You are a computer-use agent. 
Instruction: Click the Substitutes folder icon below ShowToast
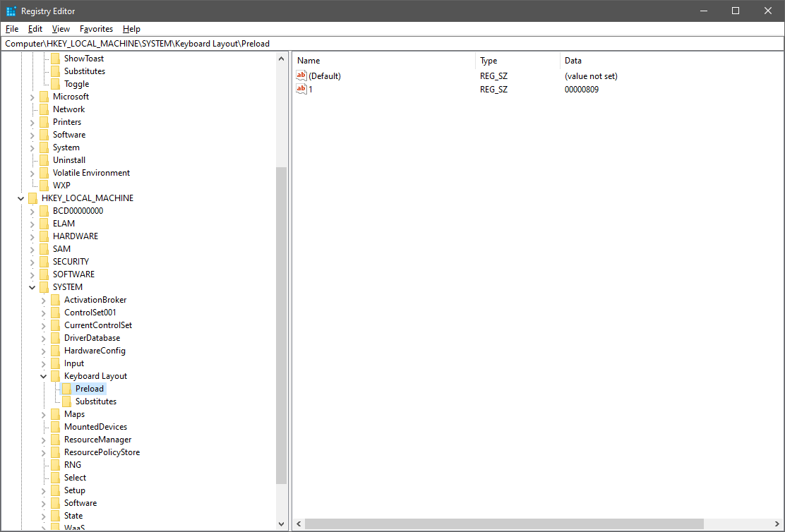[x=56, y=71]
